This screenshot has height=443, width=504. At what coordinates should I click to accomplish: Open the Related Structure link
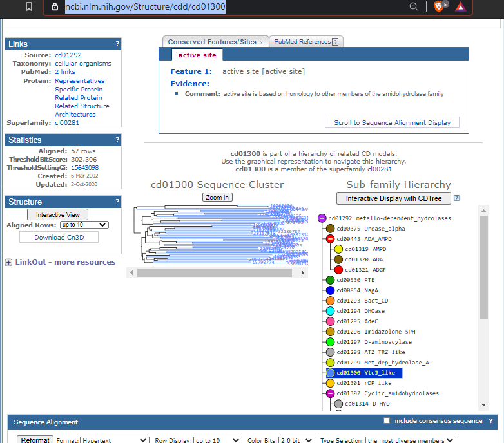82,106
